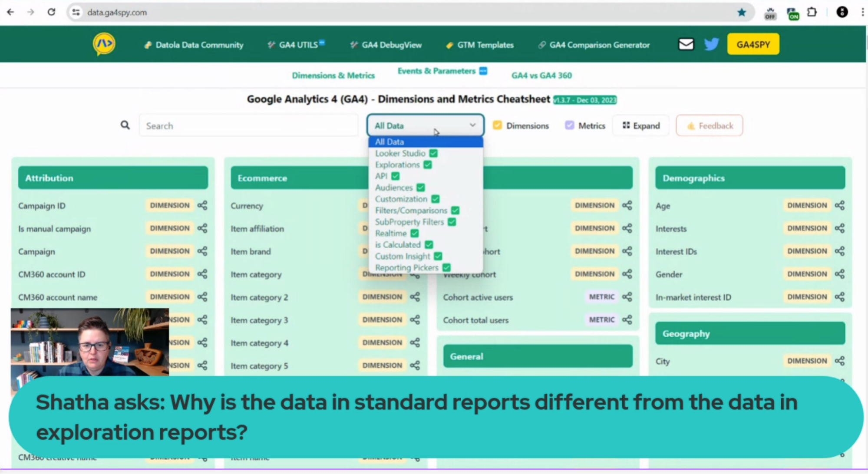Share the Item category 2 dimension
Screen dimensions: 868x474
click(415, 297)
